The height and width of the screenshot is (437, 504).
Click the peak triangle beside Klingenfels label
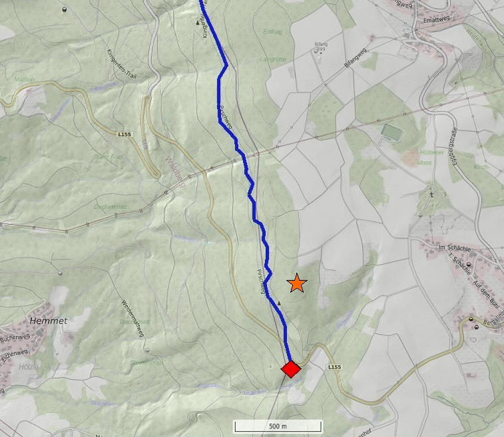(x=197, y=23)
